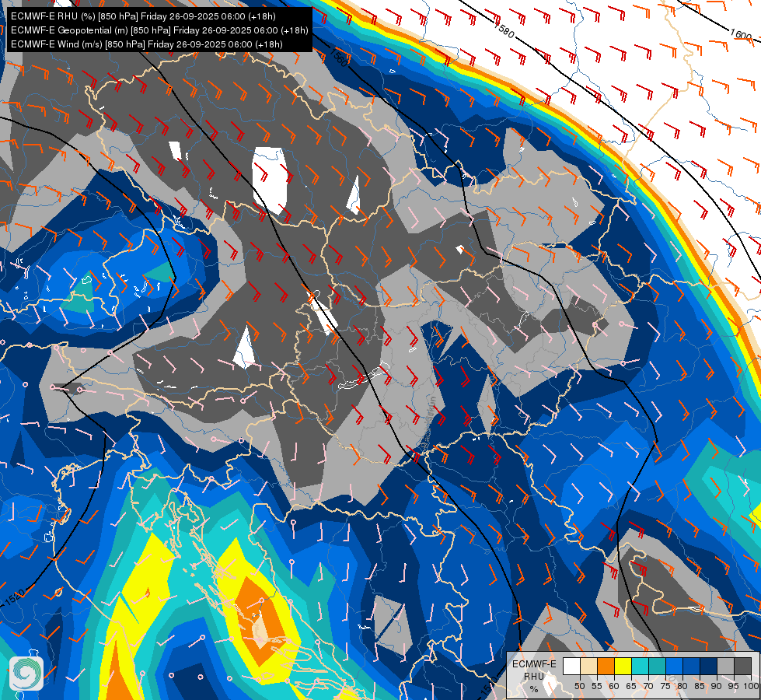Pick the medium blue 80-85% legend swatch
The image size is (761, 700).
click(692, 666)
